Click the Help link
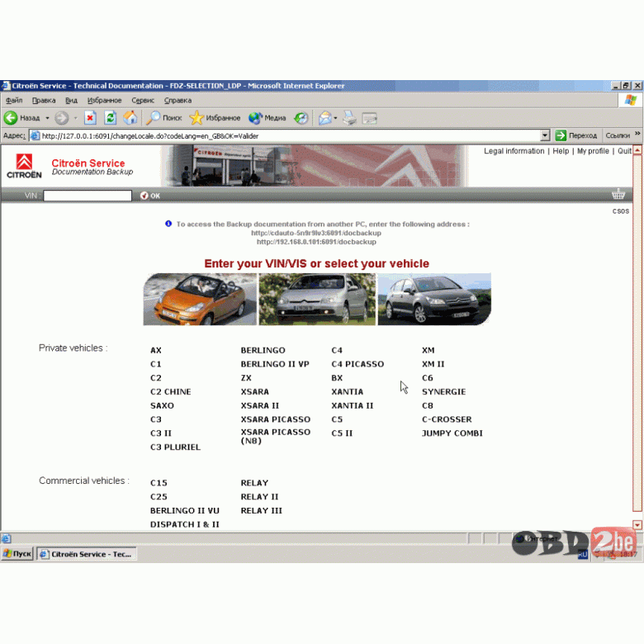 [561, 151]
